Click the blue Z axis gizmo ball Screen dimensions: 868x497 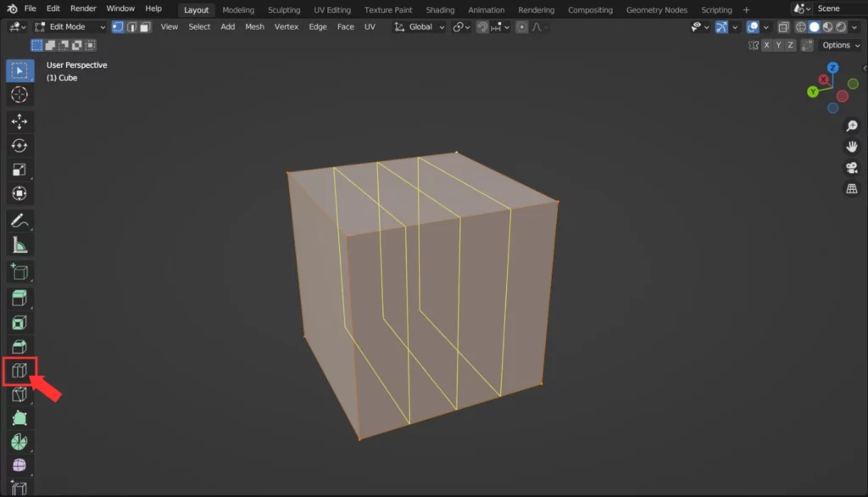[x=832, y=68]
